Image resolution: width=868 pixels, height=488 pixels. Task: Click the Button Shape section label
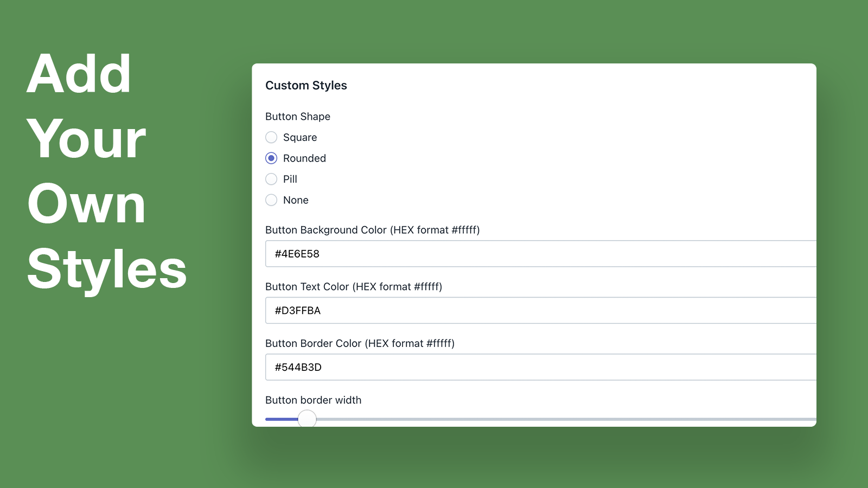tap(298, 116)
